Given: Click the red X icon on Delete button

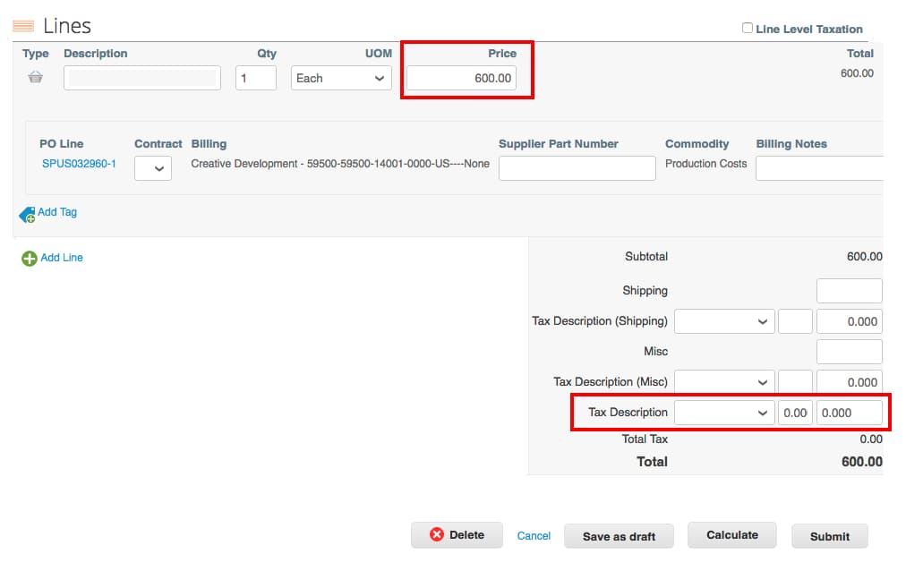Looking at the screenshot, I should point(438,534).
